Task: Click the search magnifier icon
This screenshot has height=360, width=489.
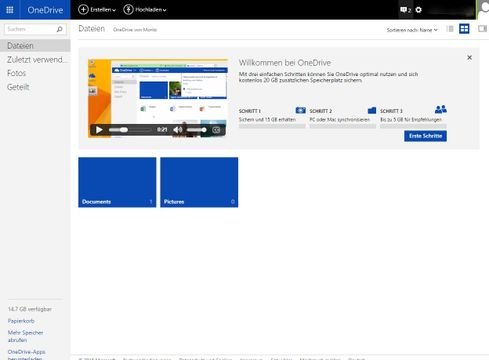Action: coord(60,29)
